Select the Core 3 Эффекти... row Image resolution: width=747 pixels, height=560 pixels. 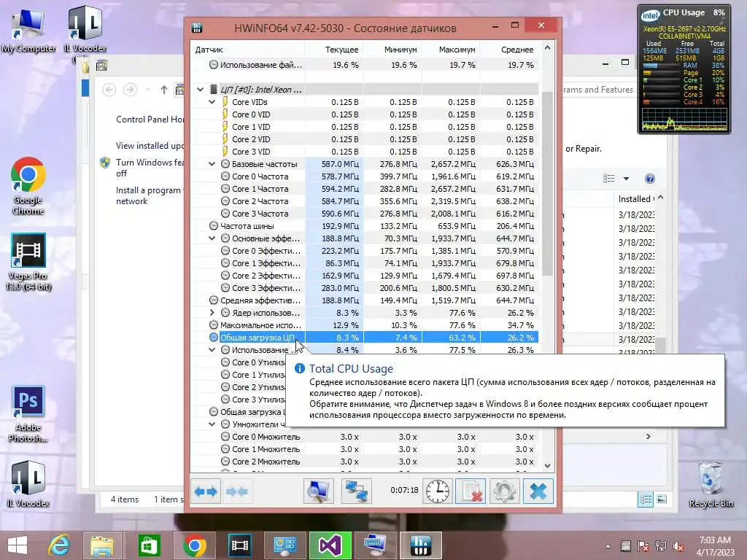365,288
